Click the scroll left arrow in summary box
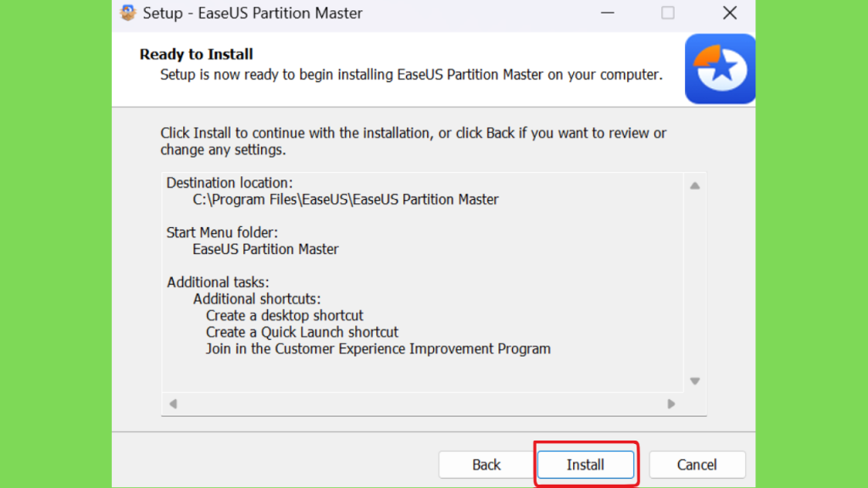Viewport: 868px width, 488px height. tap(173, 404)
